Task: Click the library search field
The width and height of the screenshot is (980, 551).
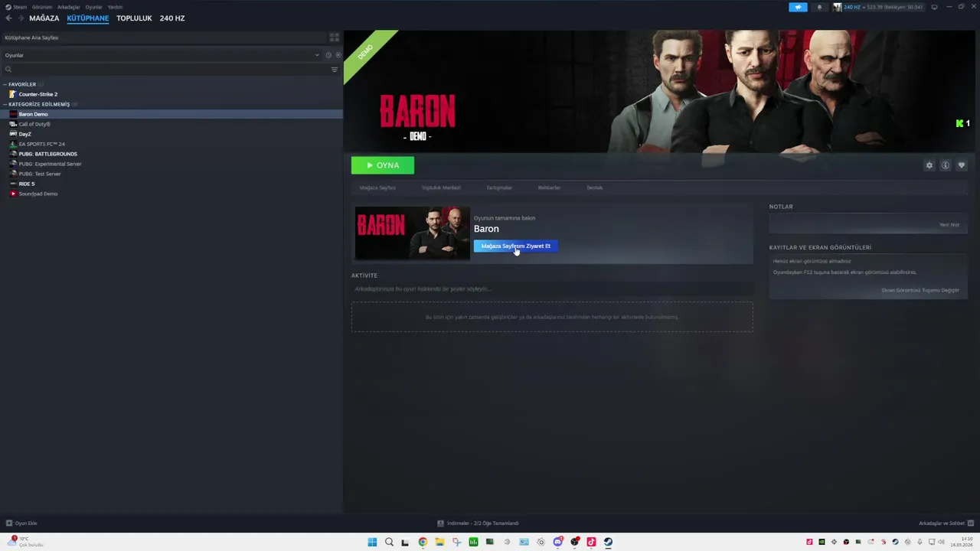Action: (x=165, y=70)
